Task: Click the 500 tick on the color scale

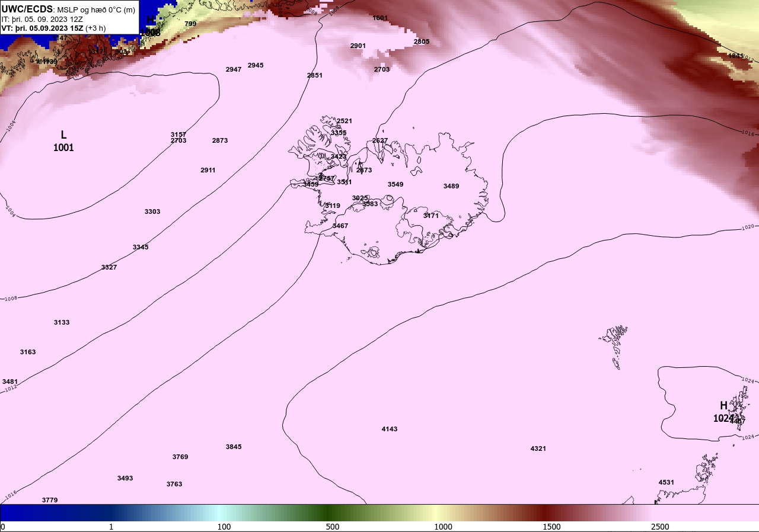Action: (333, 527)
